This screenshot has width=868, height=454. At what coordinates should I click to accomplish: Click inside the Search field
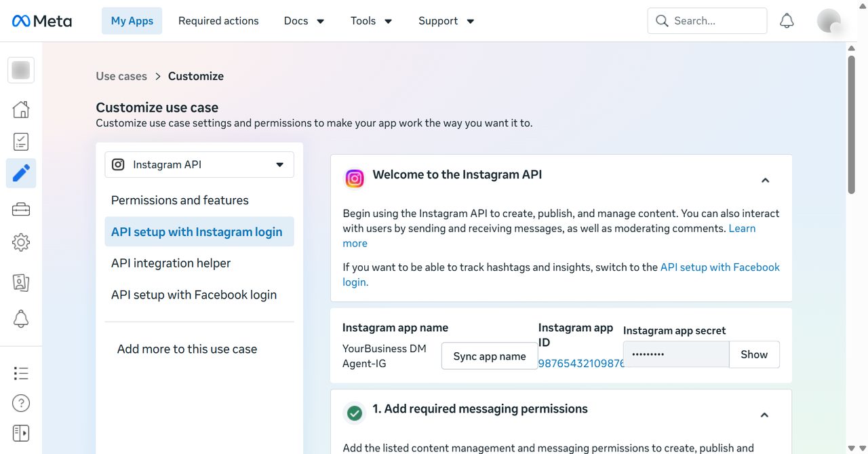707,21
